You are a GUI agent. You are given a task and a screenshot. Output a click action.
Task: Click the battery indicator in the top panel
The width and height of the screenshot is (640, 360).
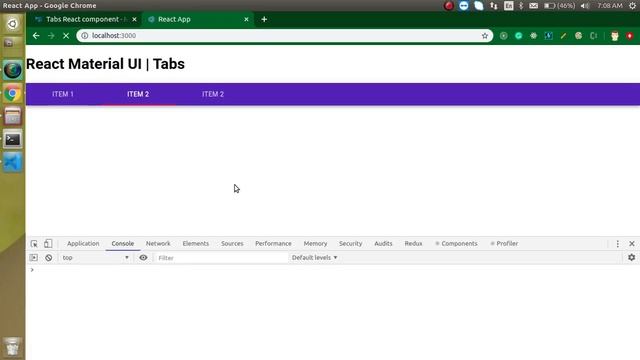click(560, 6)
